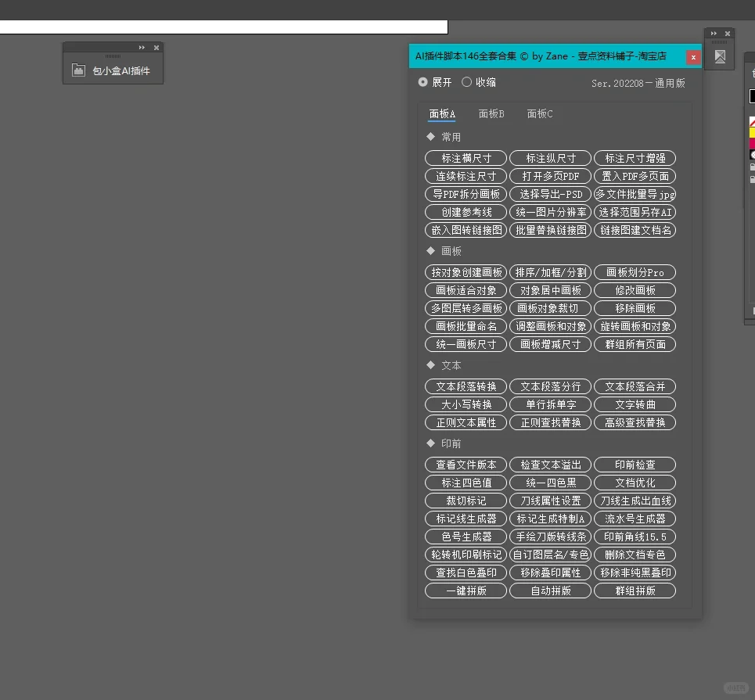Image resolution: width=755 pixels, height=700 pixels.
Task: Click the 印前角线15.5 button
Action: [x=635, y=537]
